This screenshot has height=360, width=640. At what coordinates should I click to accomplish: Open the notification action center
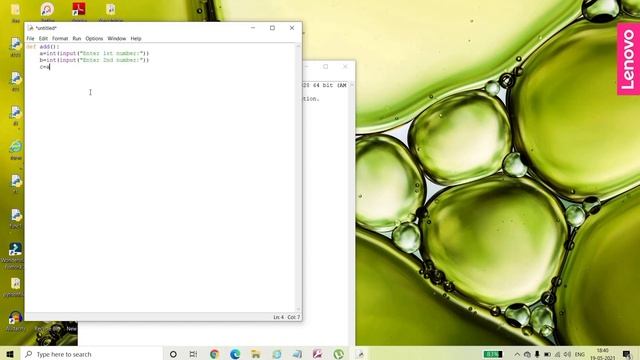point(627,354)
